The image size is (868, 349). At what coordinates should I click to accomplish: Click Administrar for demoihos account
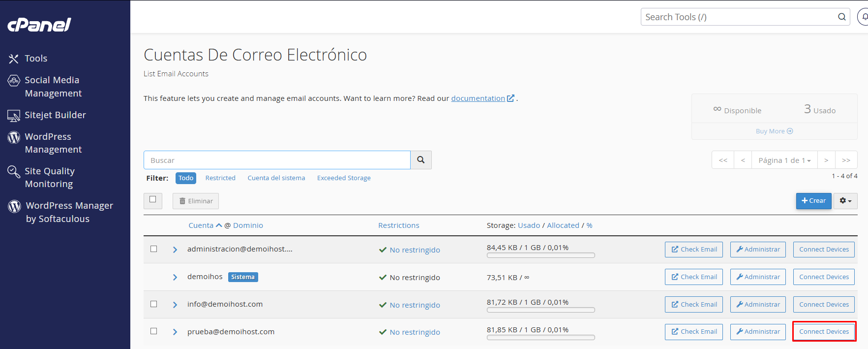[758, 277]
